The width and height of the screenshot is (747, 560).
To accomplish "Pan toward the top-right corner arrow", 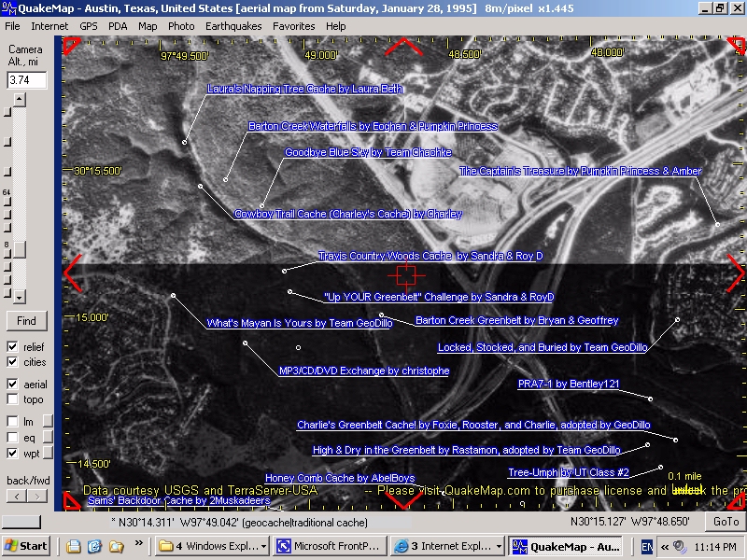I will click(735, 45).
